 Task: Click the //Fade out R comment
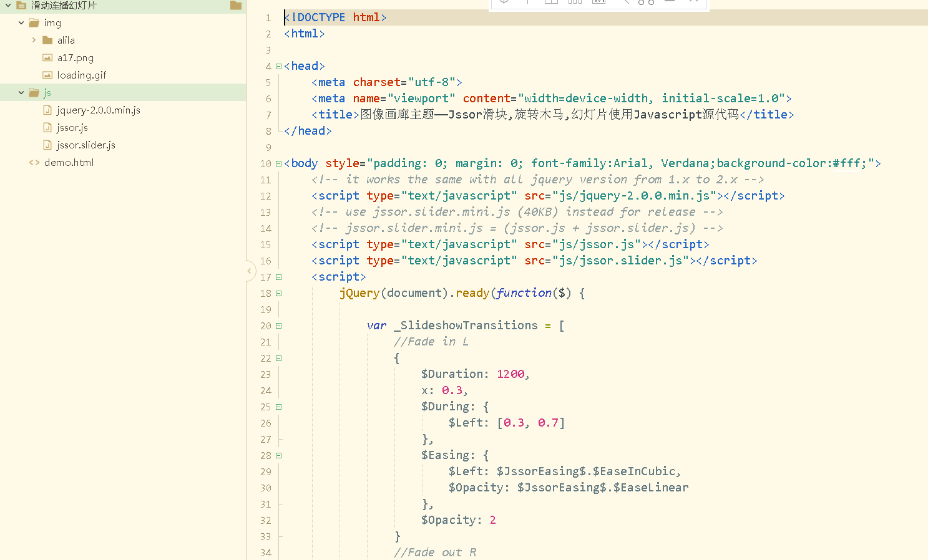435,553
